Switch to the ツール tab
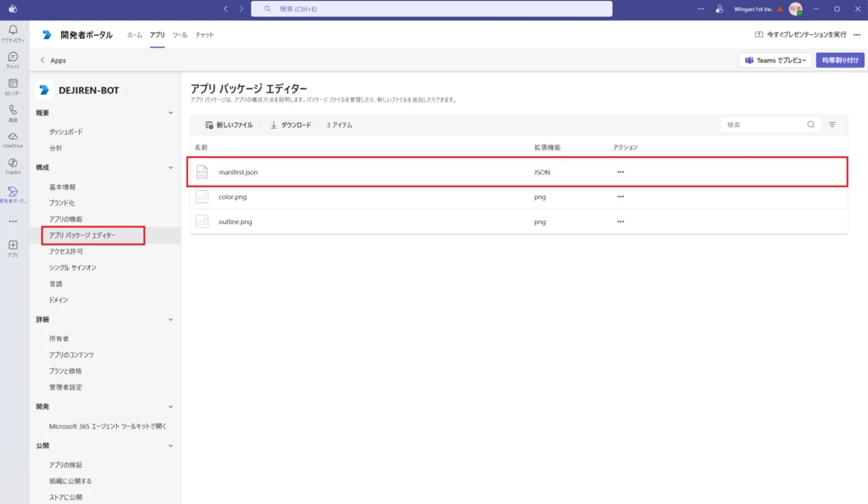 tap(180, 35)
